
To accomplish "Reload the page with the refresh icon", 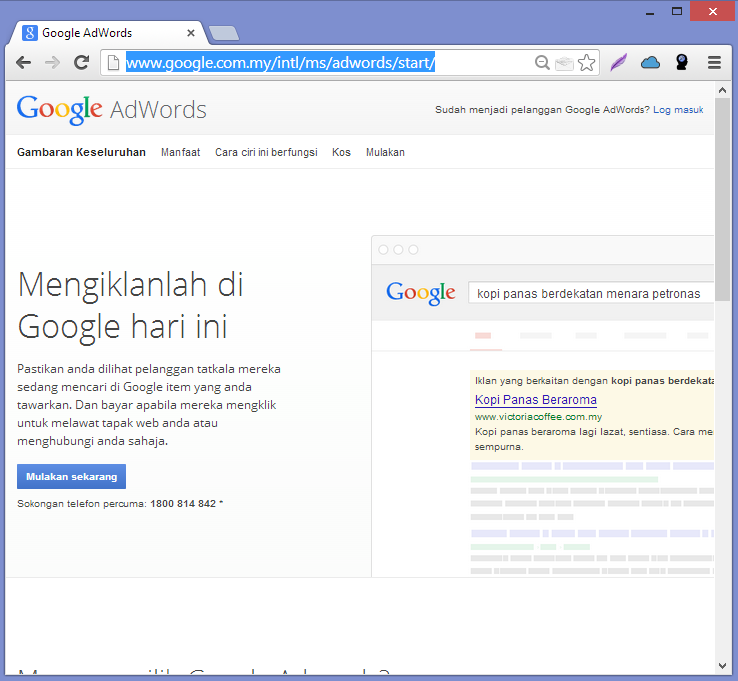I will 81,62.
